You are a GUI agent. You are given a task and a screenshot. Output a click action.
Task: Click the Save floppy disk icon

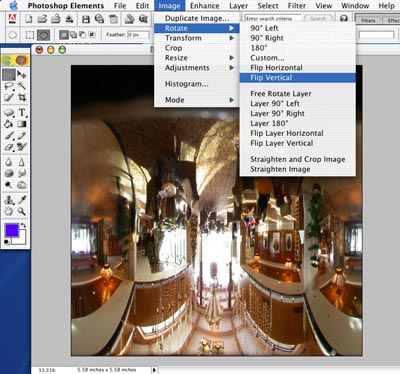click(x=86, y=19)
